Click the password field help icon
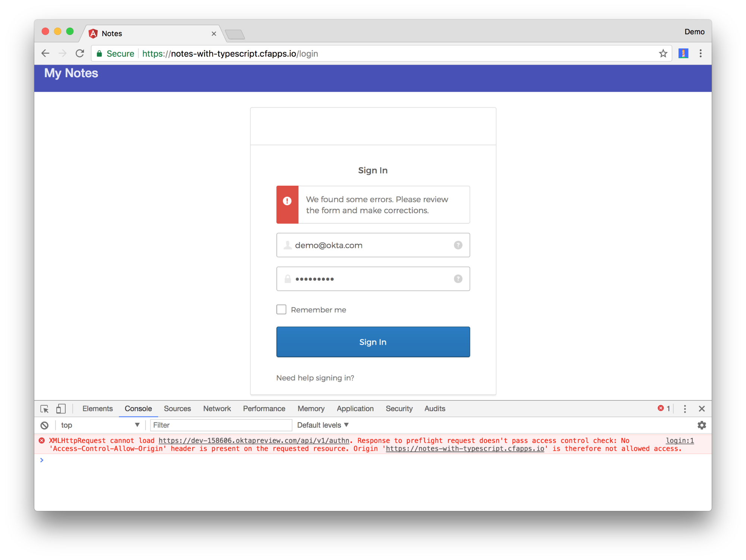The image size is (746, 560). (458, 279)
